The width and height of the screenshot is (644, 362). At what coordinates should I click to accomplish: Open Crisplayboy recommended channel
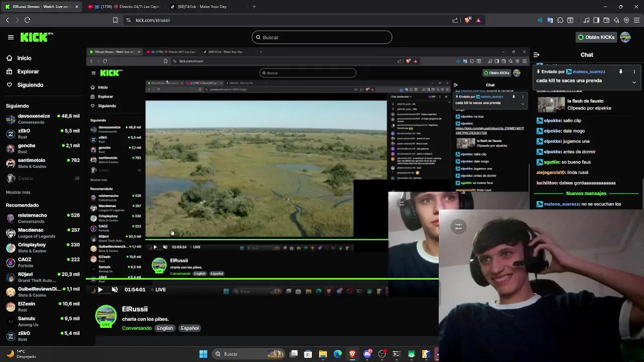click(x=43, y=248)
